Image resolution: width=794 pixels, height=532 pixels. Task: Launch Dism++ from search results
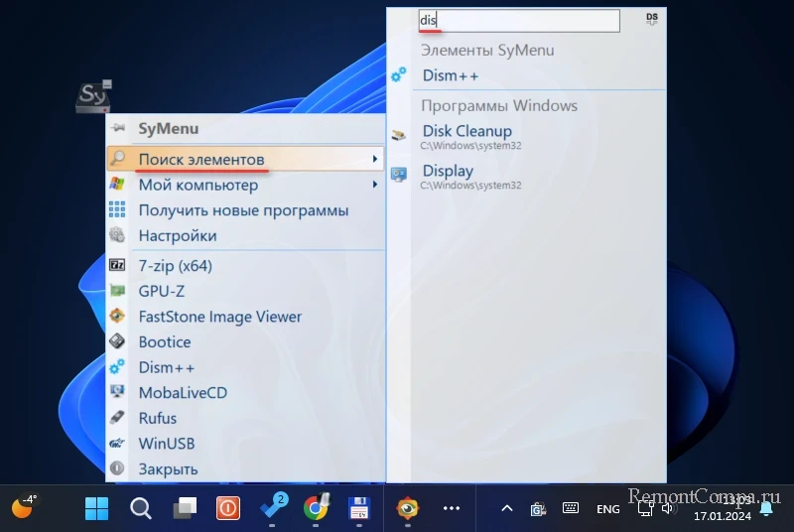coord(453,75)
